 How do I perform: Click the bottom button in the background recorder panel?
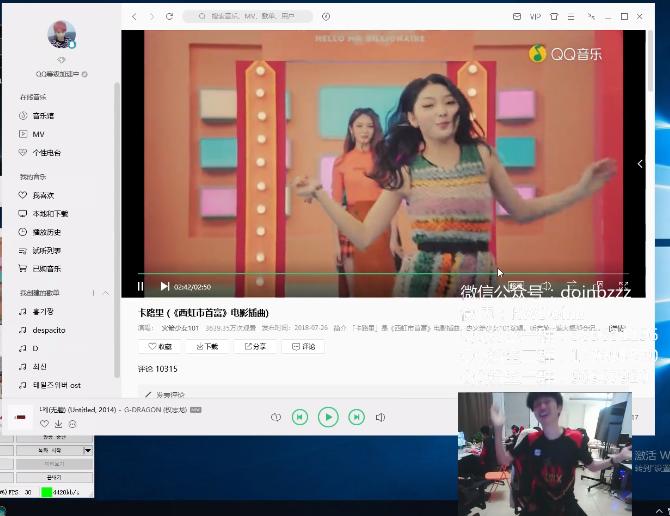[x=54, y=477]
